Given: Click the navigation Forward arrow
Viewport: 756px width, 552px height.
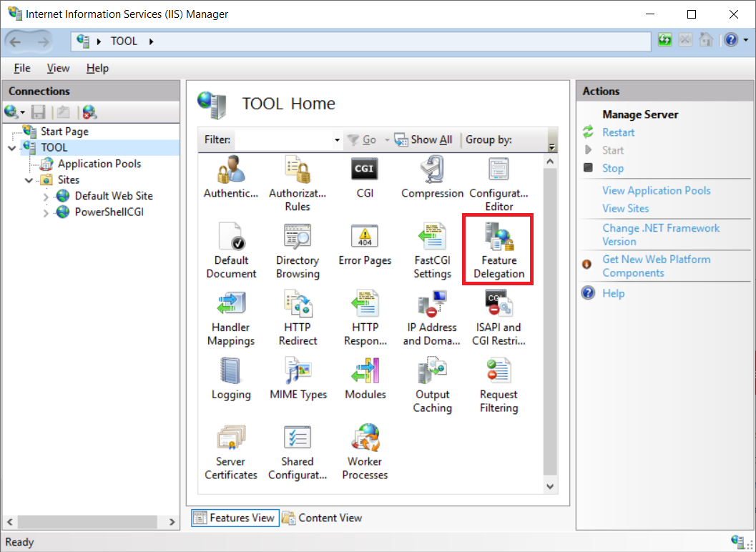Looking at the screenshot, I should (44, 42).
